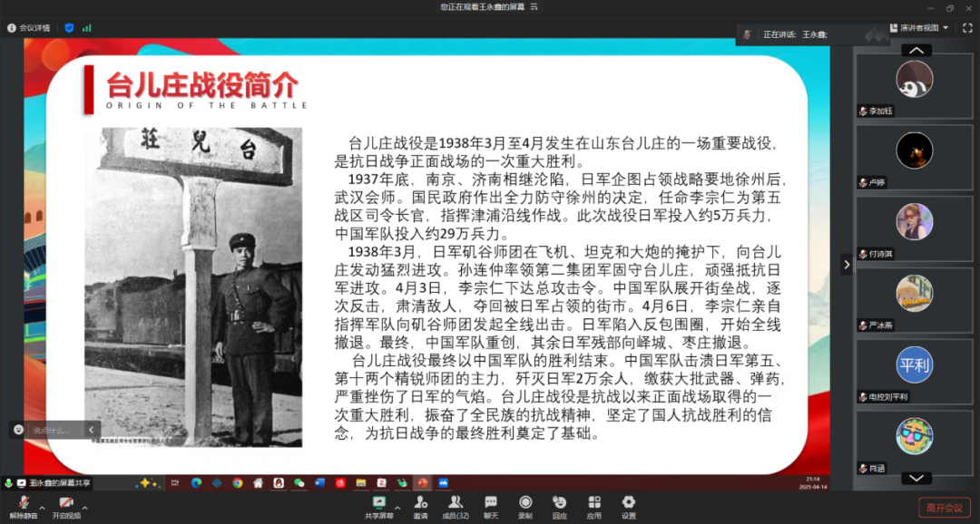Open the Reactions (回应) icon
980x524 pixels.
click(x=559, y=505)
